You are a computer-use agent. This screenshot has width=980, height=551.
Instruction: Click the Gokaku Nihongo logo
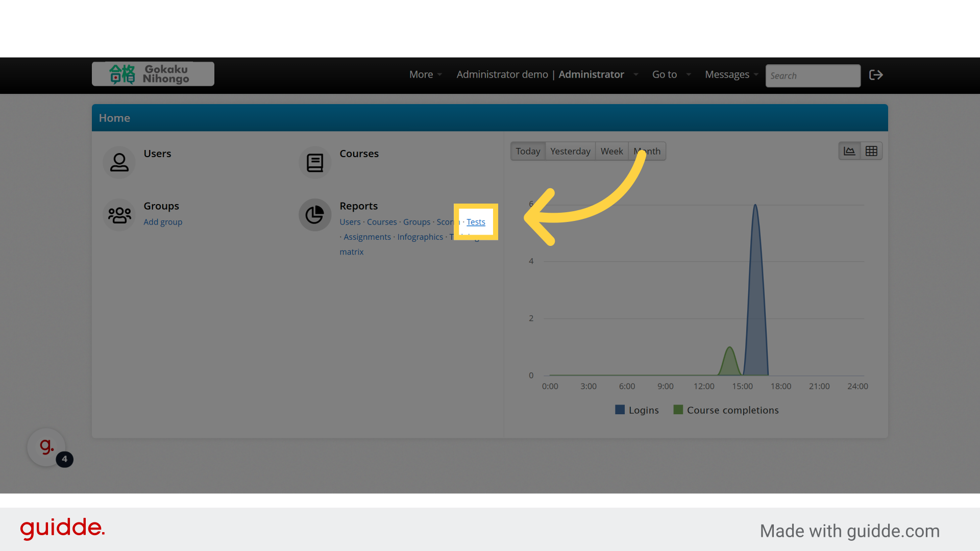click(153, 74)
